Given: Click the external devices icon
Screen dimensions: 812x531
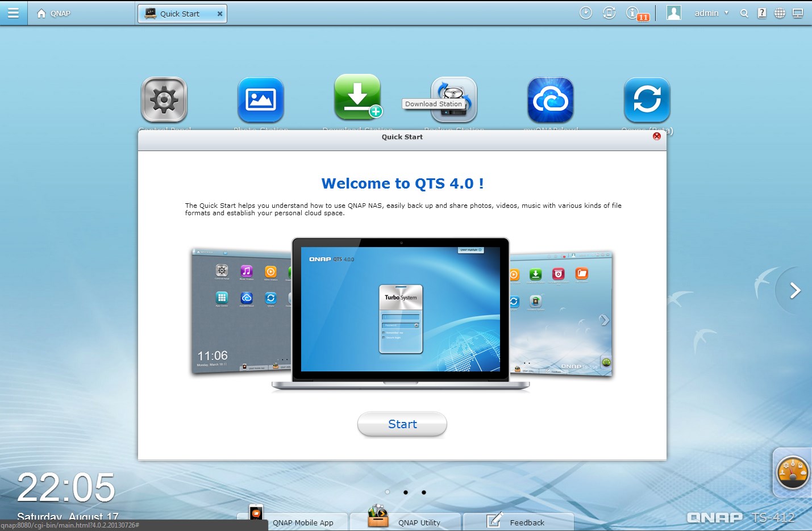Looking at the screenshot, I should (609, 13).
